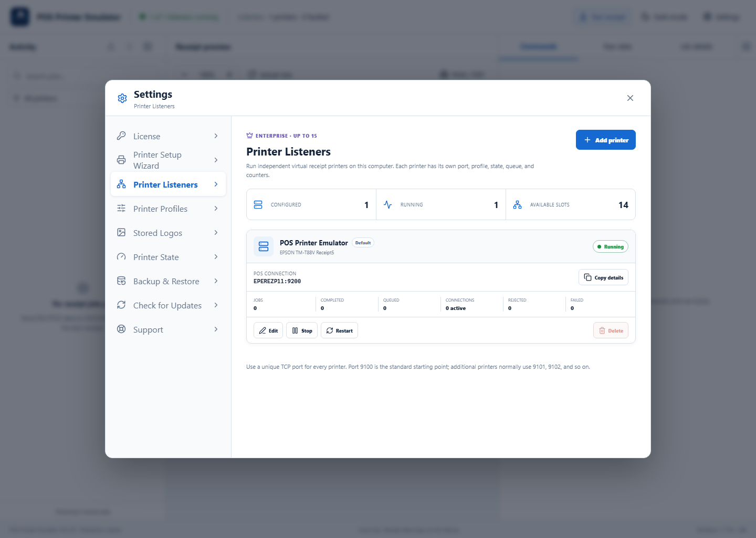This screenshot has width=756, height=538.
Task: Click the POS Printer Emulator server icon
Action: coord(264,246)
